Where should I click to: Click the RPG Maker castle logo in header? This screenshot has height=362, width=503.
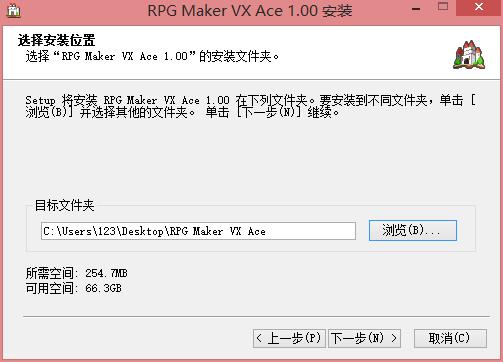click(469, 55)
